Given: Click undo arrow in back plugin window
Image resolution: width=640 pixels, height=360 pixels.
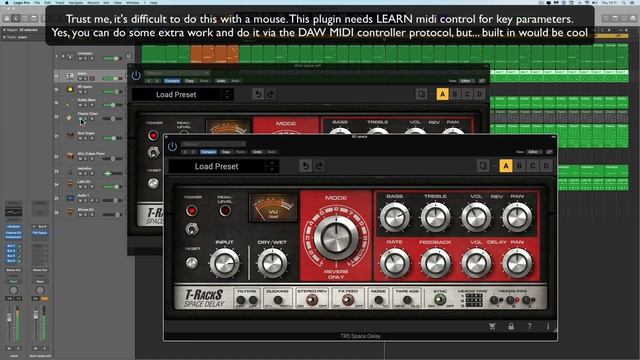Looking at the screenshot, I should pos(258,94).
